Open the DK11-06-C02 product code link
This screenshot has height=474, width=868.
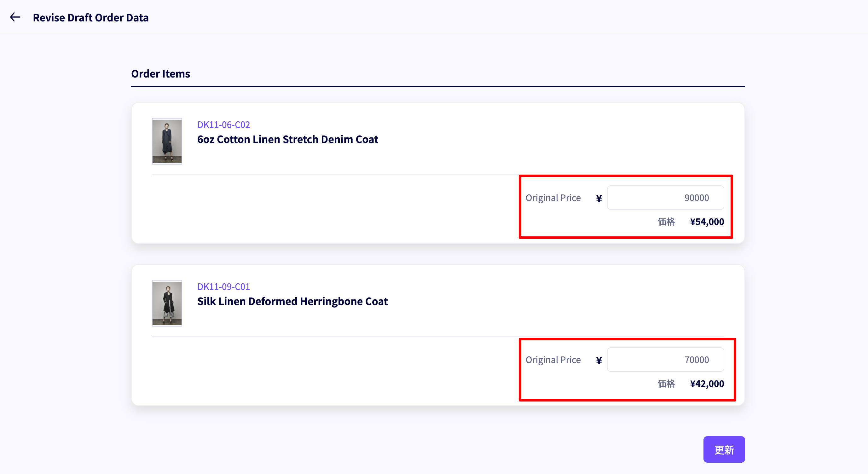(223, 125)
